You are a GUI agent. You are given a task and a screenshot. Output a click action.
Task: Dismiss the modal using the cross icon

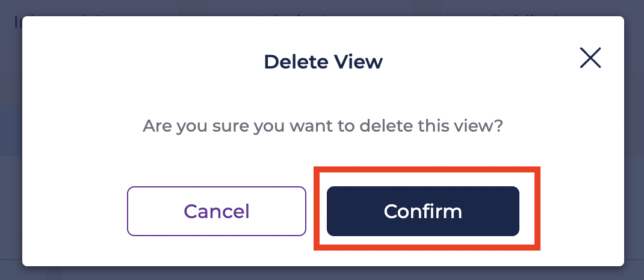[x=590, y=58]
